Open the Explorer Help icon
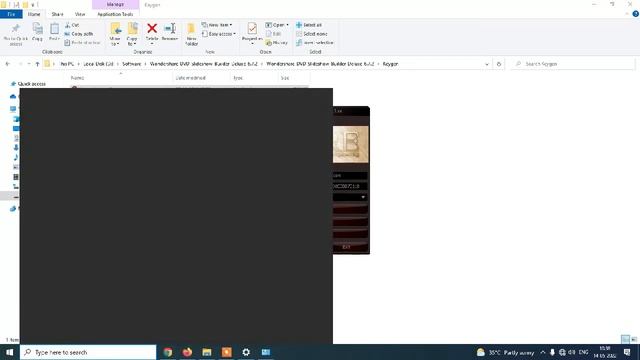 click(x=636, y=14)
